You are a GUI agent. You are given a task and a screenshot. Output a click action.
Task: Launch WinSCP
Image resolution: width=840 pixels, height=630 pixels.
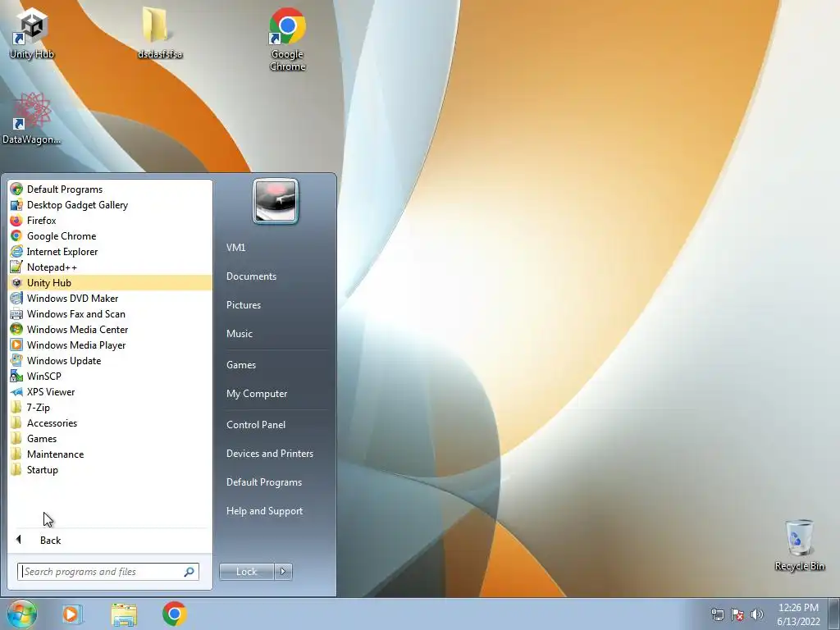110,376
